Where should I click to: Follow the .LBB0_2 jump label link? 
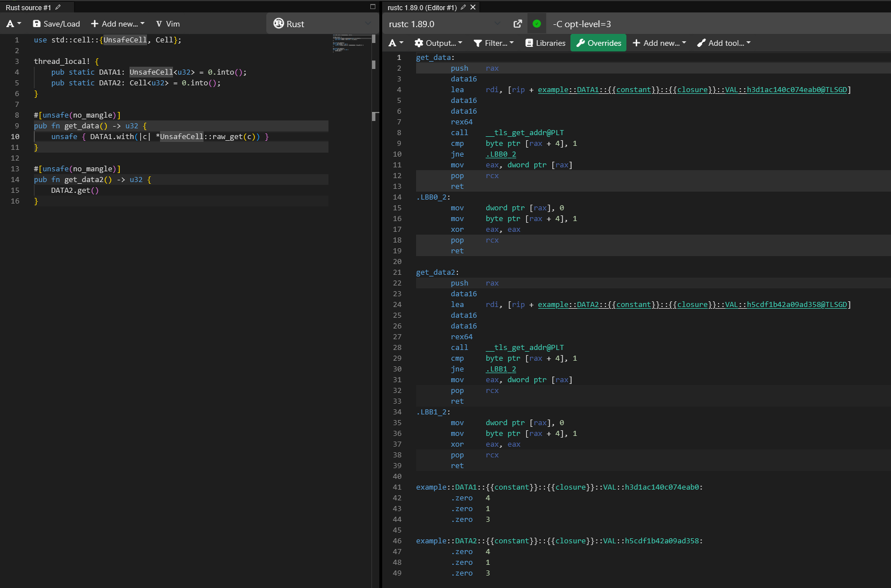pos(501,154)
